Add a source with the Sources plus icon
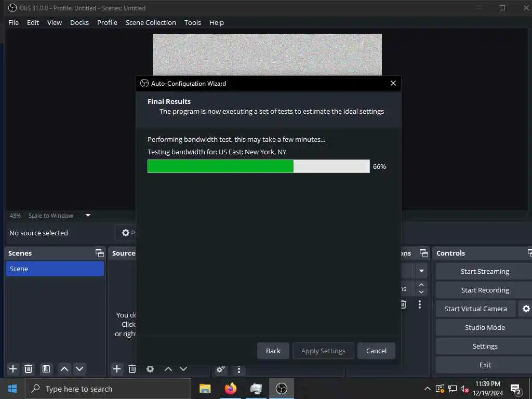Image resolution: width=532 pixels, height=399 pixels. pyautogui.click(x=117, y=369)
